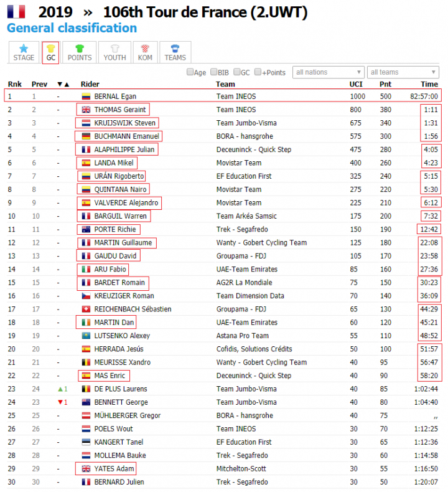View the KOM classification tab
The image size is (448, 492).
(x=145, y=52)
